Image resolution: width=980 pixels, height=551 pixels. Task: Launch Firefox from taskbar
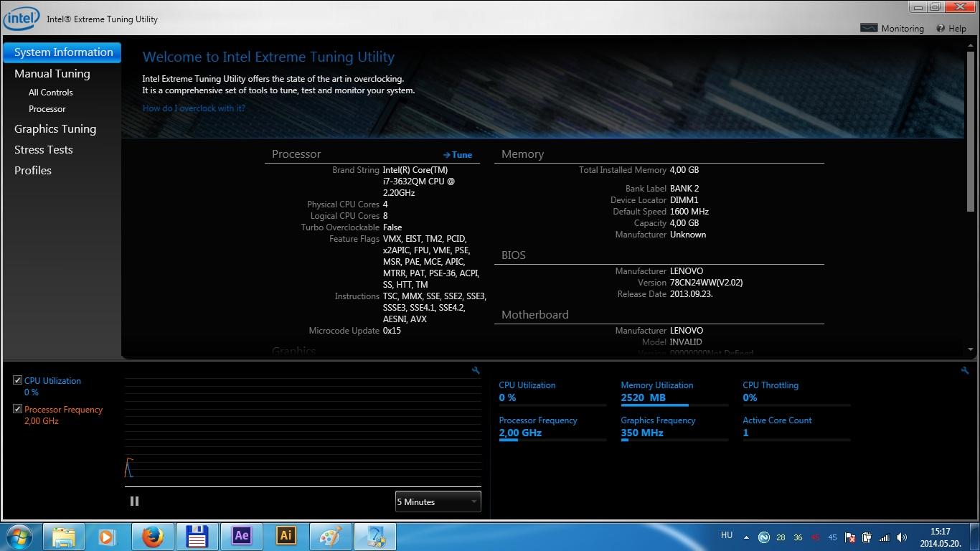152,537
